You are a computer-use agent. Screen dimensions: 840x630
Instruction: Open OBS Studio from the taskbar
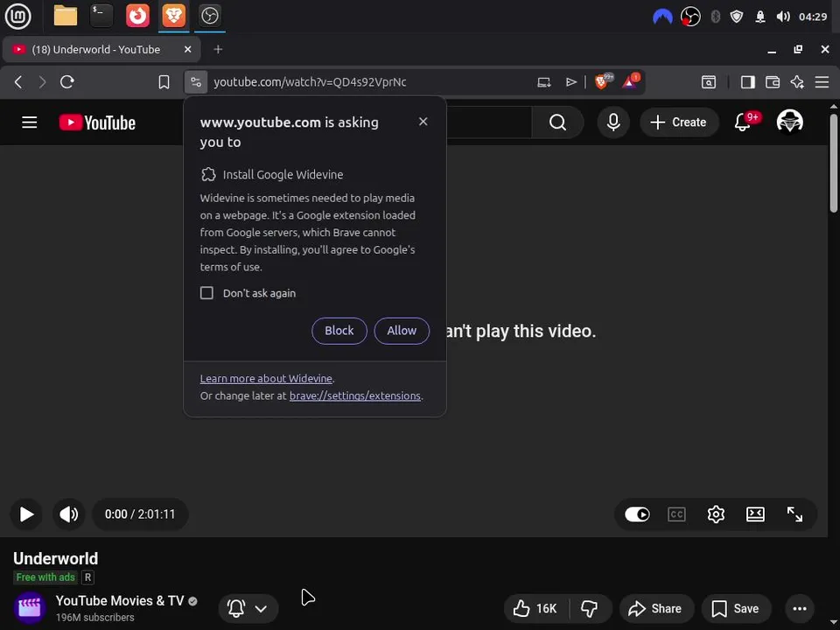pyautogui.click(x=209, y=16)
